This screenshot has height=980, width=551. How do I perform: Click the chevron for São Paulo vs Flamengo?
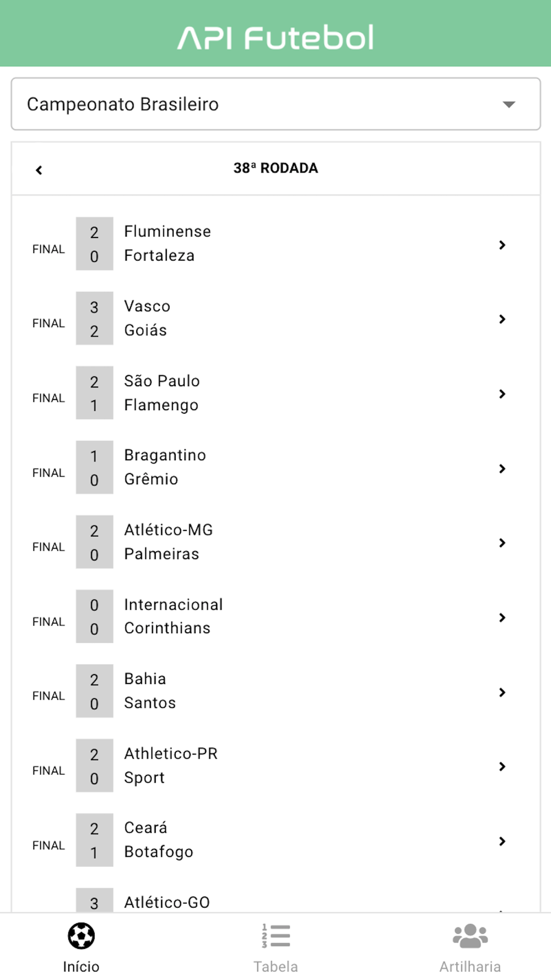502,394
